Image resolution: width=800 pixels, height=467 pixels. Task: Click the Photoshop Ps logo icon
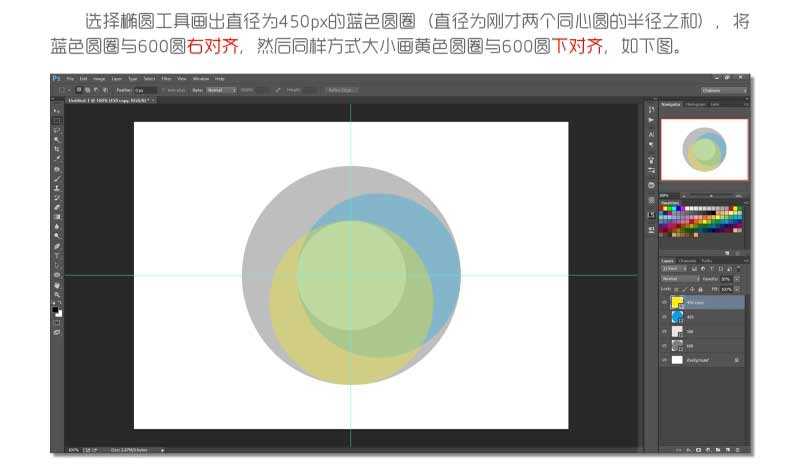tap(57, 78)
